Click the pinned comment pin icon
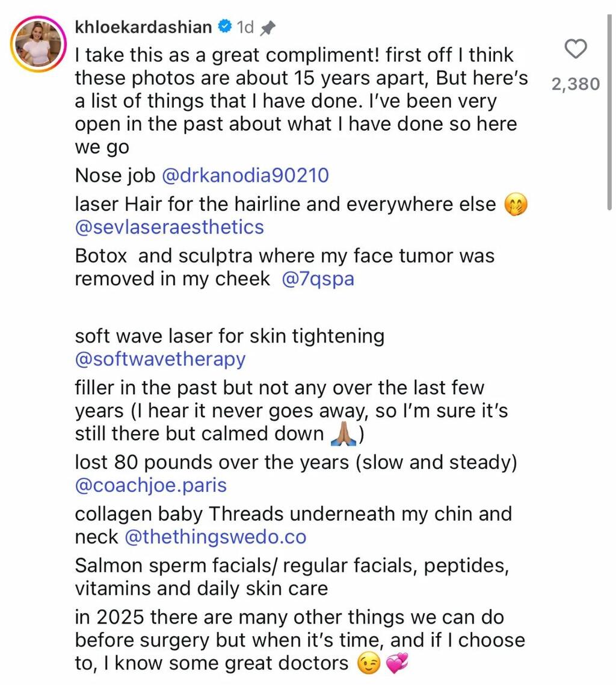This screenshot has width=616, height=685. click(x=267, y=28)
